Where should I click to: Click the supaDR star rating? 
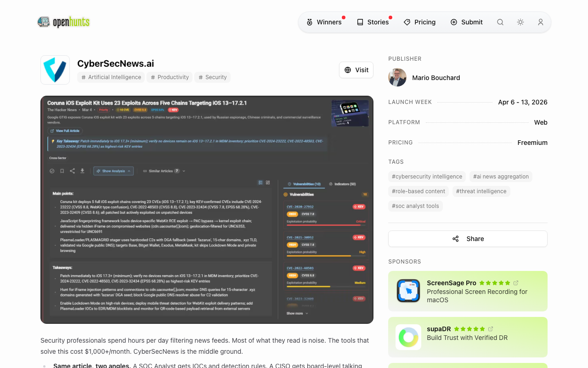point(469,329)
